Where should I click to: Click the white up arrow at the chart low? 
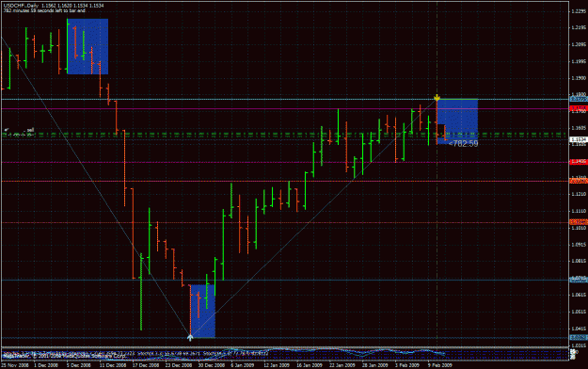pos(190,338)
